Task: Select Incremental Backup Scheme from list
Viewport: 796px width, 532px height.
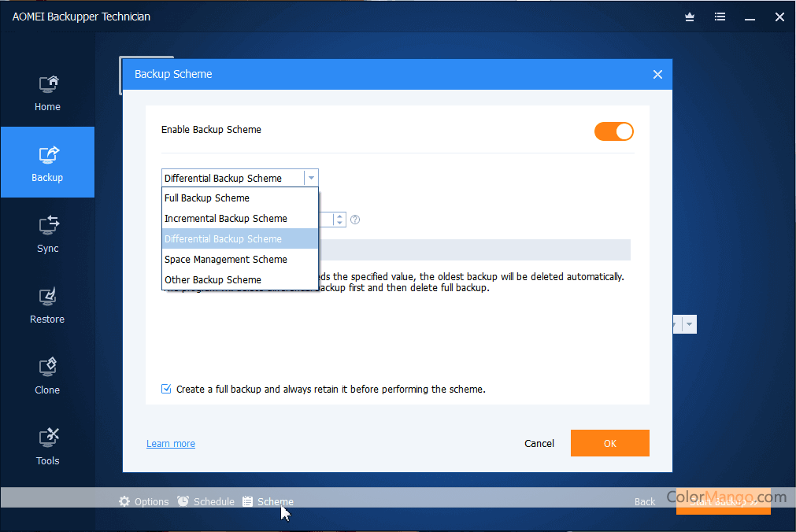Action: [226, 219]
